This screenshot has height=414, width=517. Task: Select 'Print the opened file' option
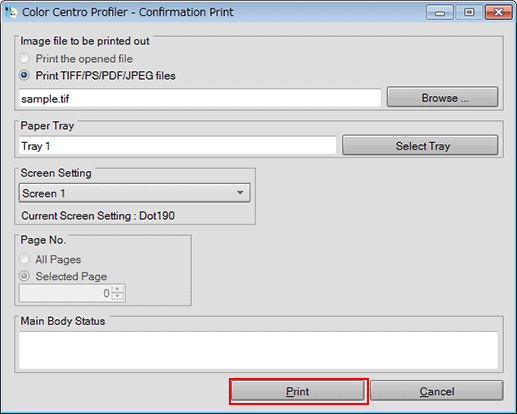point(24,59)
